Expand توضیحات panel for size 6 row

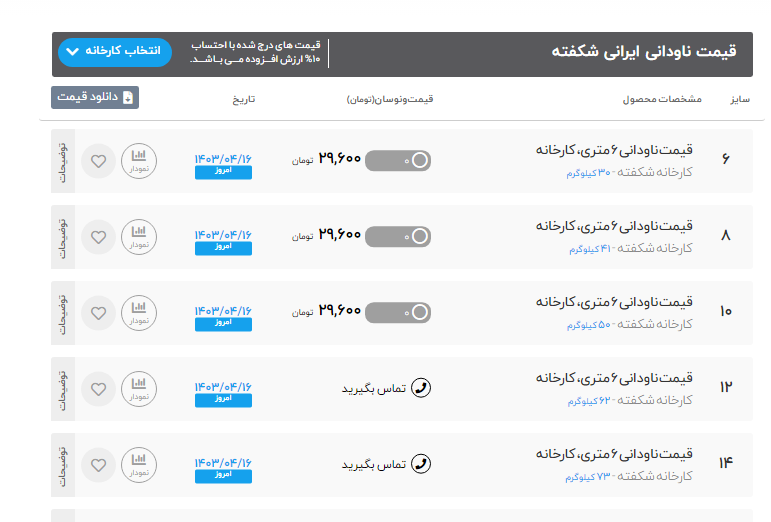pos(62,160)
